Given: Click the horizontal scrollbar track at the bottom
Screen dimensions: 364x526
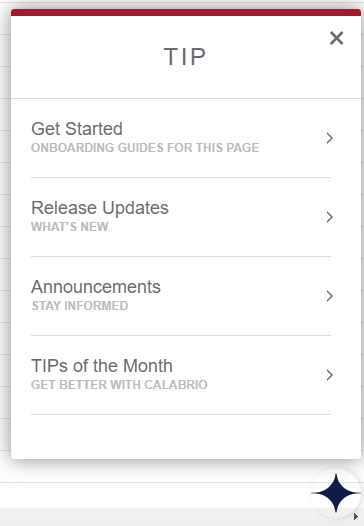Looking at the screenshot, I should (x=154, y=517).
